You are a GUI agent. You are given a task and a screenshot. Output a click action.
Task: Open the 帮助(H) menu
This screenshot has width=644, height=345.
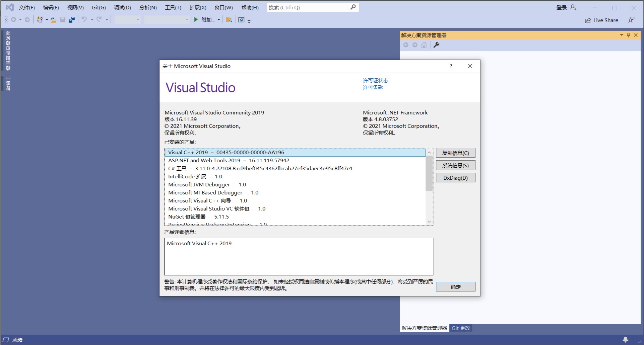(250, 7)
